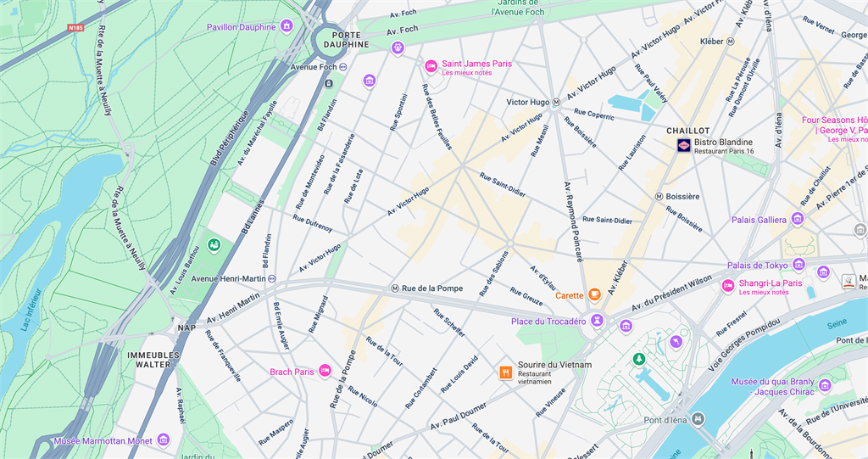Click the Victor Hugo metro station symbol
Image resolution: width=868 pixels, height=459 pixels.
[x=556, y=102]
